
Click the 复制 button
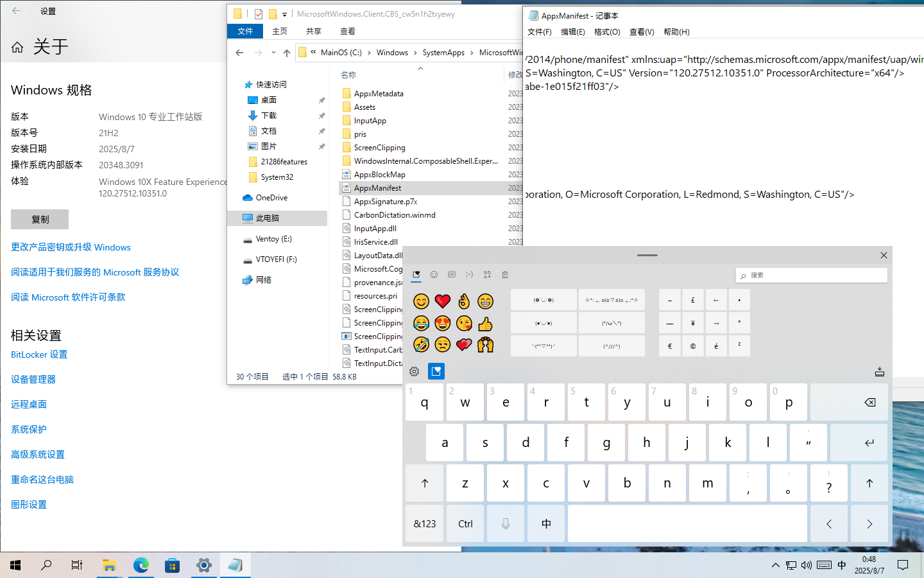point(40,219)
